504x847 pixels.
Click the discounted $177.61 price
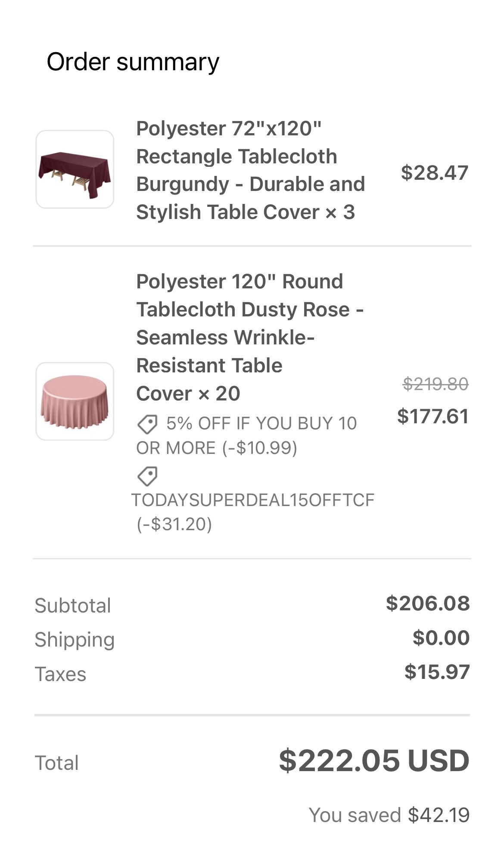tap(433, 416)
